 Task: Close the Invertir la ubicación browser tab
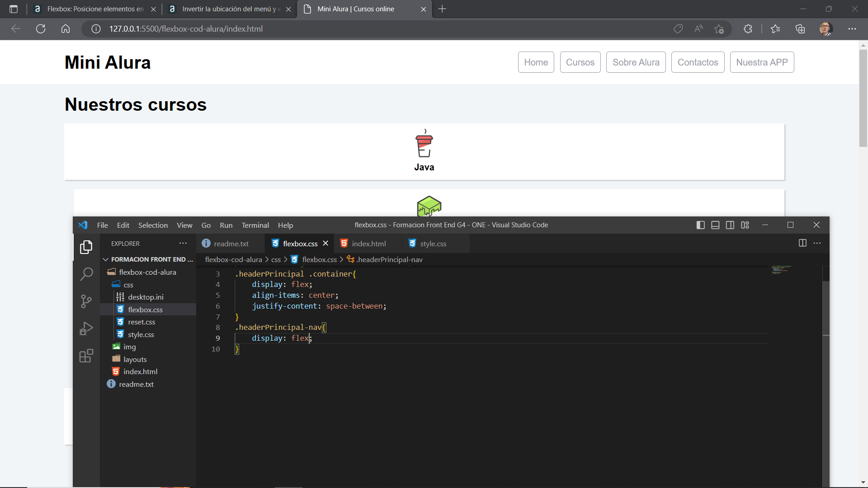pyautogui.click(x=288, y=9)
